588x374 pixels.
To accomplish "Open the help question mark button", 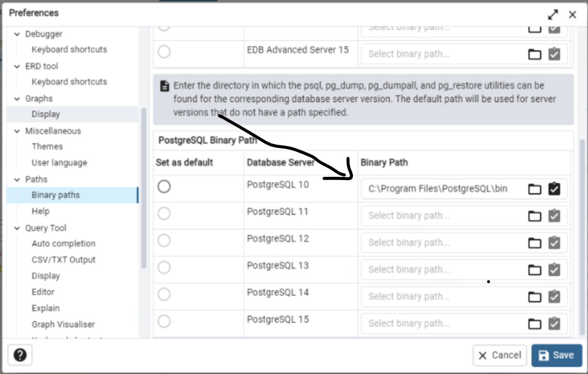I will coord(20,355).
